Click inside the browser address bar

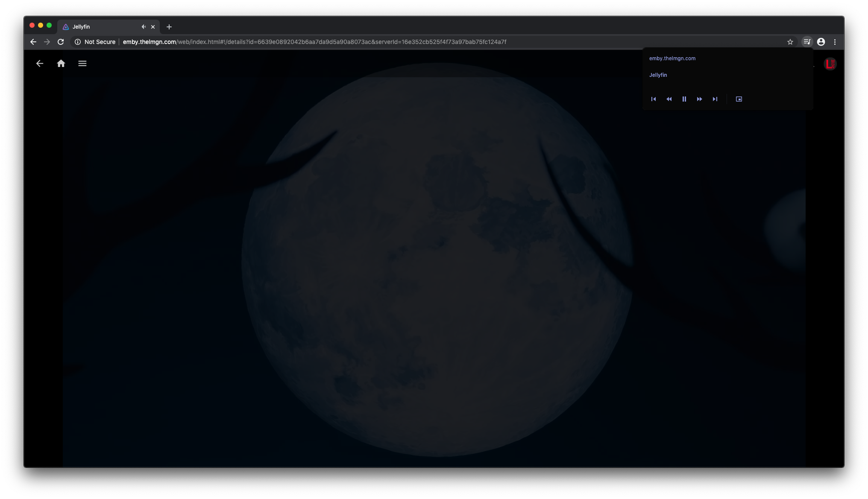[x=299, y=42]
